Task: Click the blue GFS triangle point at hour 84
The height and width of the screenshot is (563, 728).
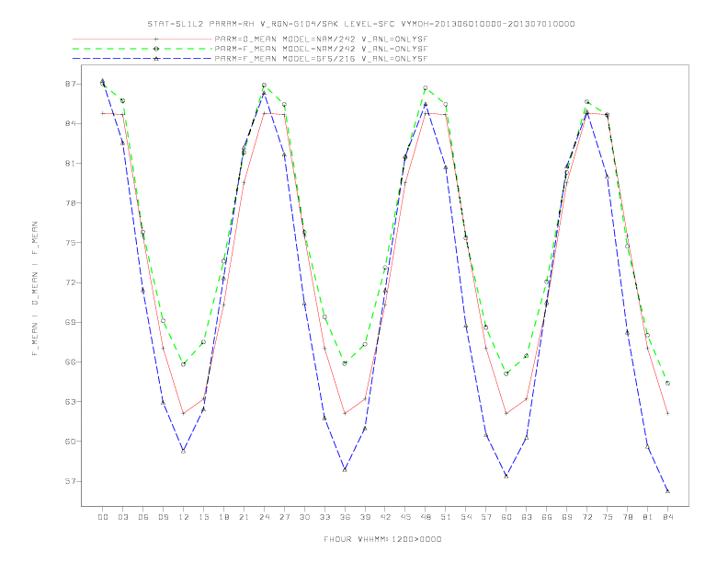Action: point(667,491)
